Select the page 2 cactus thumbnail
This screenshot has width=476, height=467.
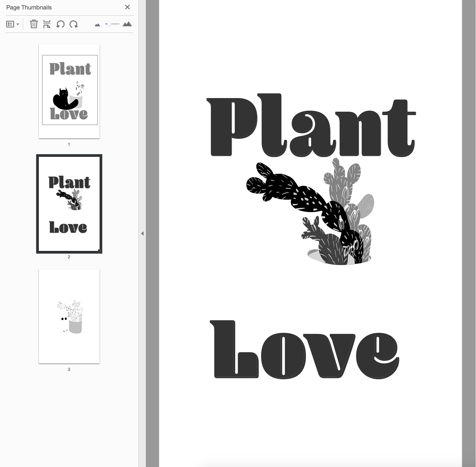pos(69,204)
